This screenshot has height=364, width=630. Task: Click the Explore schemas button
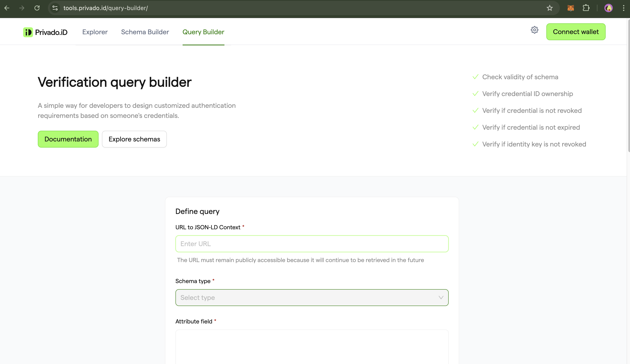(x=134, y=139)
